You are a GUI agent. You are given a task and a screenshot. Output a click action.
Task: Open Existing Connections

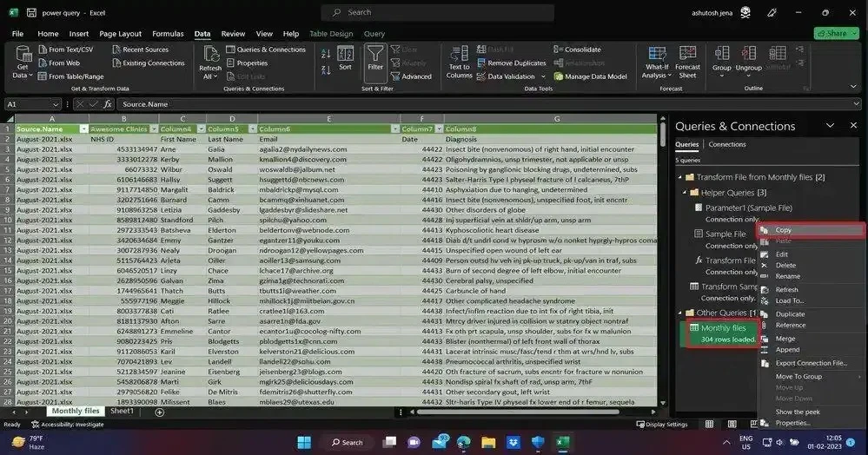[149, 63]
